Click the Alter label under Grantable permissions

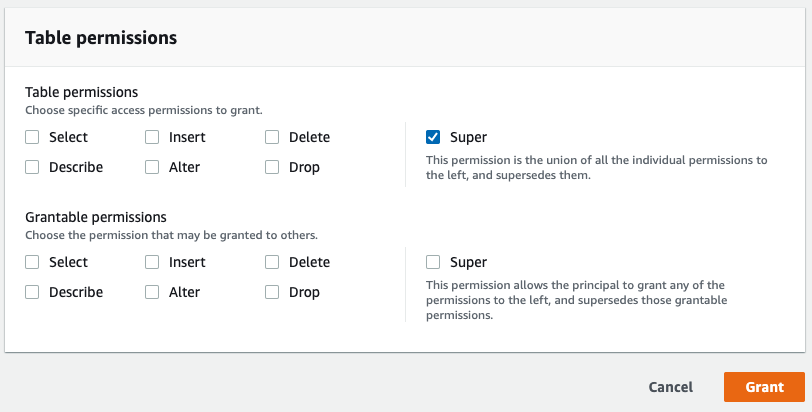click(184, 292)
